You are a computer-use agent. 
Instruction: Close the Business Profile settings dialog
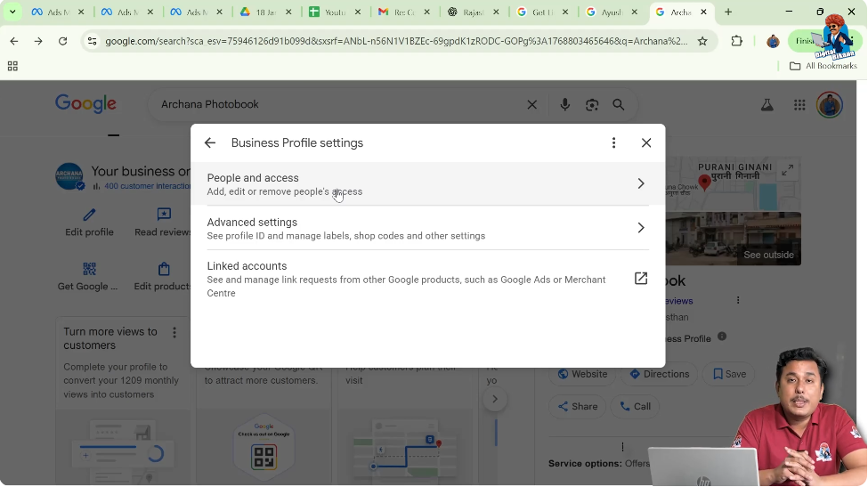pos(646,142)
